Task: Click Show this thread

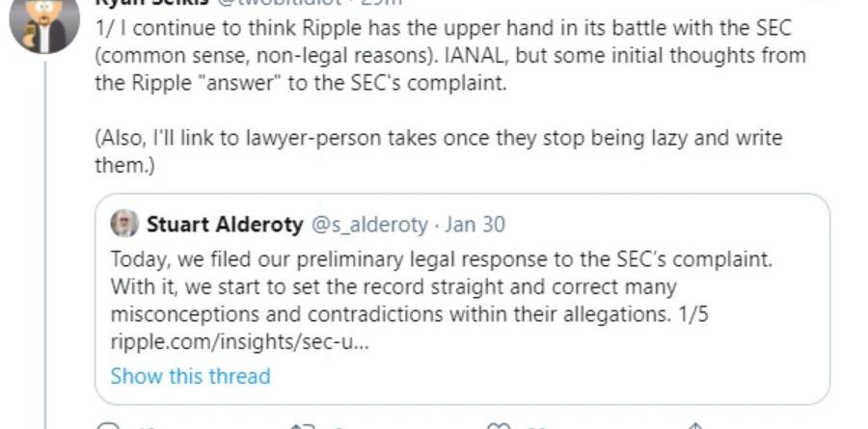Action: pos(190,376)
